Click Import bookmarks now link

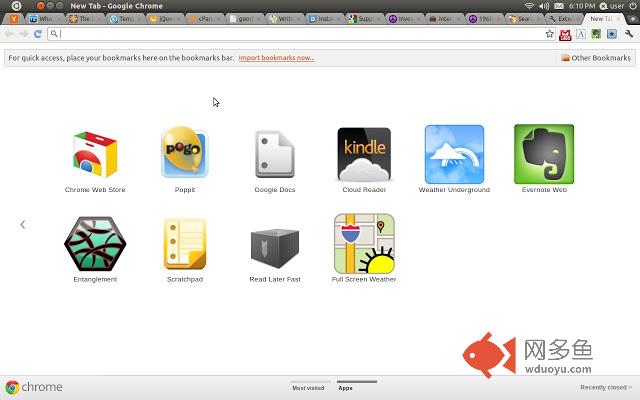tap(276, 58)
